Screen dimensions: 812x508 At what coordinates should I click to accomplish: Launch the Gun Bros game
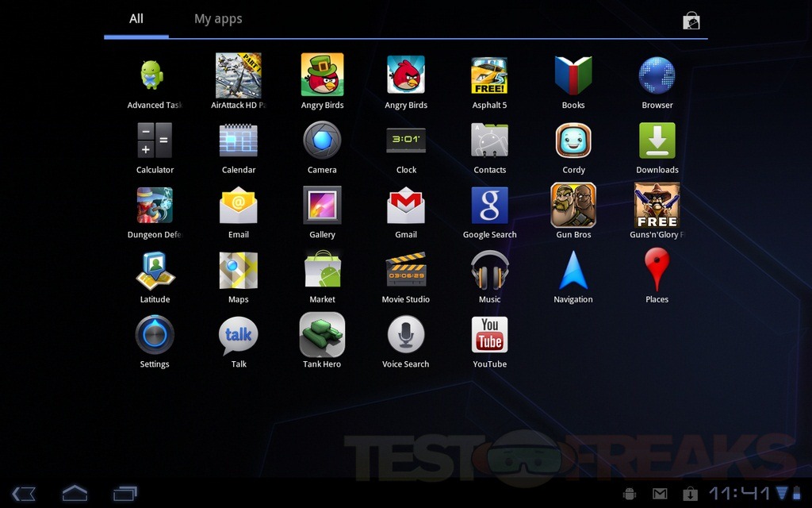coord(573,206)
